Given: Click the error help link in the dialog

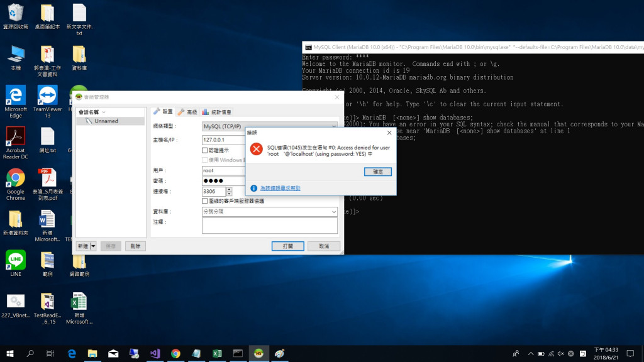Looking at the screenshot, I should coord(280,188).
